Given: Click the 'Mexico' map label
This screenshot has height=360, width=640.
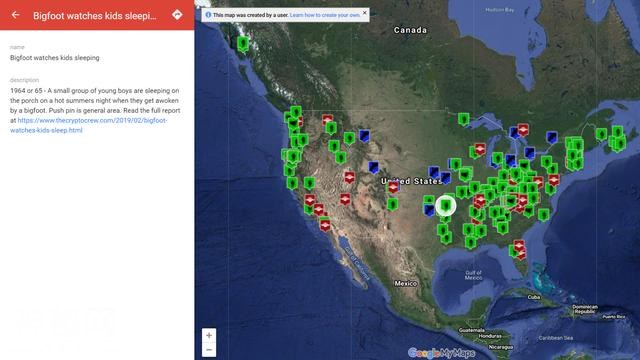Looking at the screenshot, I should (406, 283).
